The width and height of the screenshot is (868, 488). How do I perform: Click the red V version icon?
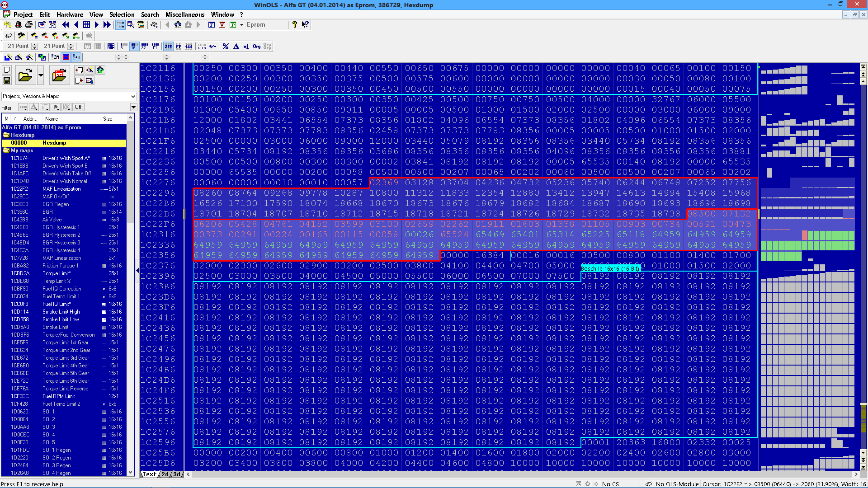pyautogui.click(x=222, y=25)
